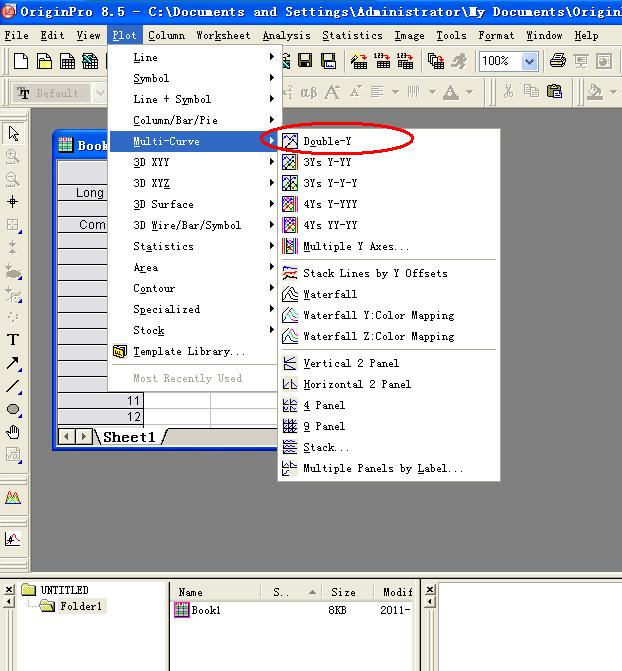Select Book1 in the project file list
This screenshot has height=671, width=622.
tap(206, 610)
